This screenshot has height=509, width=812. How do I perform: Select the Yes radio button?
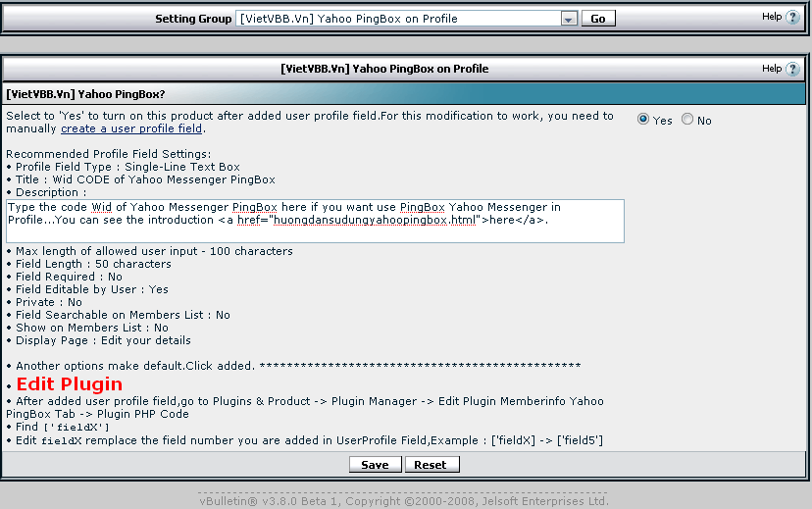(643, 120)
